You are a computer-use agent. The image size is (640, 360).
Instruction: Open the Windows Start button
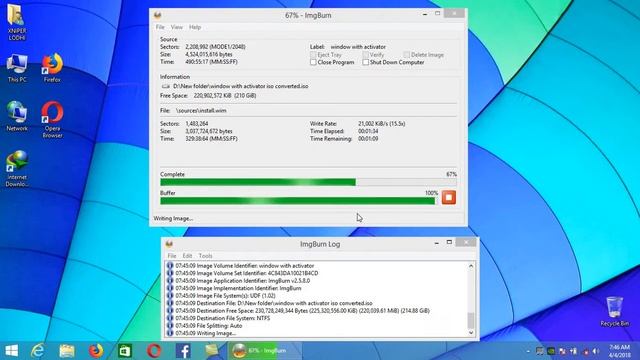[11, 351]
